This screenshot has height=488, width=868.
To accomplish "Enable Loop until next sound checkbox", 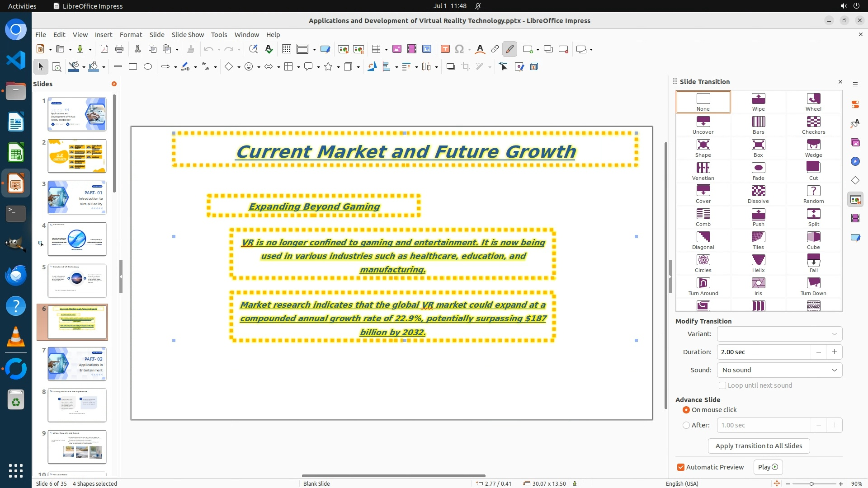I will [722, 385].
